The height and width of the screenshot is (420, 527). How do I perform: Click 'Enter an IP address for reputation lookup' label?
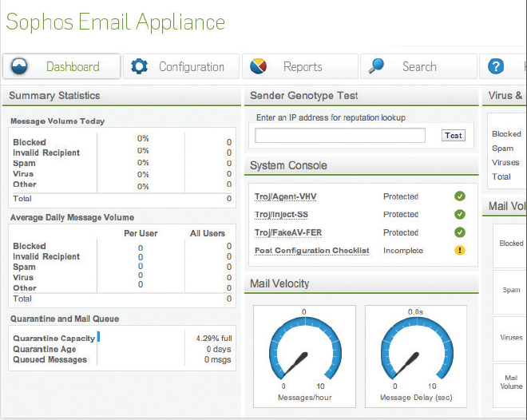point(331,117)
